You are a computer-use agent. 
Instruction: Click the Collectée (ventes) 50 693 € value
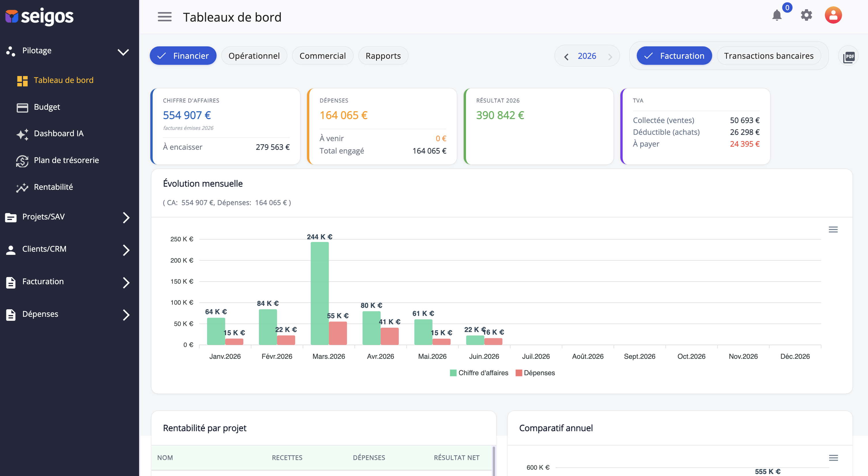[x=745, y=120]
